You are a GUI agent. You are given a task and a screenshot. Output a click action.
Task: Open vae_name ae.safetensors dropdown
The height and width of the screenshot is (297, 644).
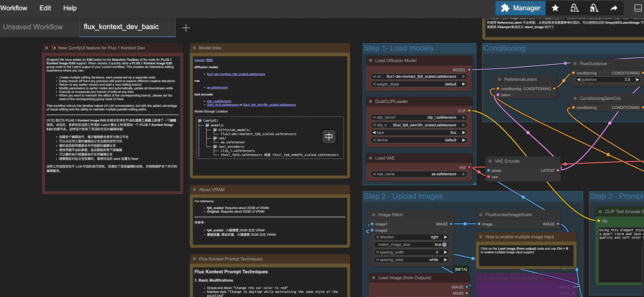[x=418, y=174]
